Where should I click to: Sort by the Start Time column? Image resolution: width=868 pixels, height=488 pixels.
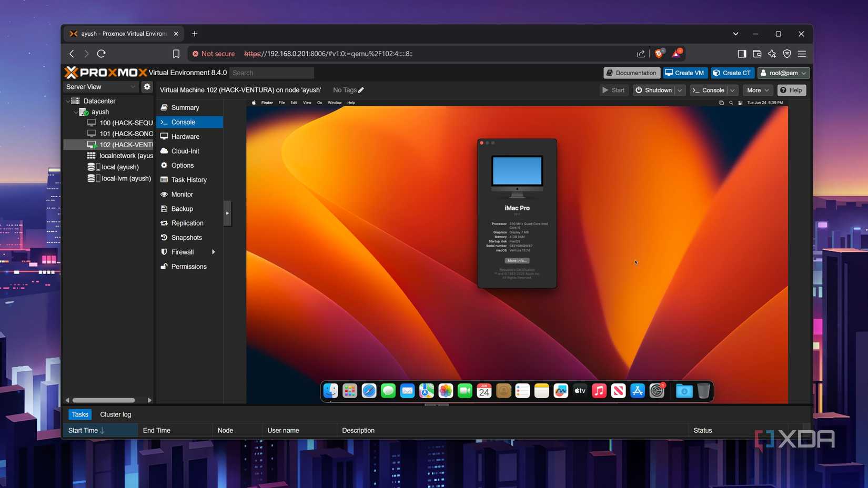click(x=100, y=430)
